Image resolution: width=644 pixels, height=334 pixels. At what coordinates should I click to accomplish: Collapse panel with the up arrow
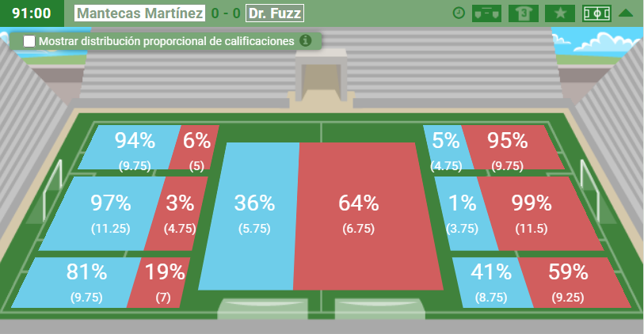626,13
